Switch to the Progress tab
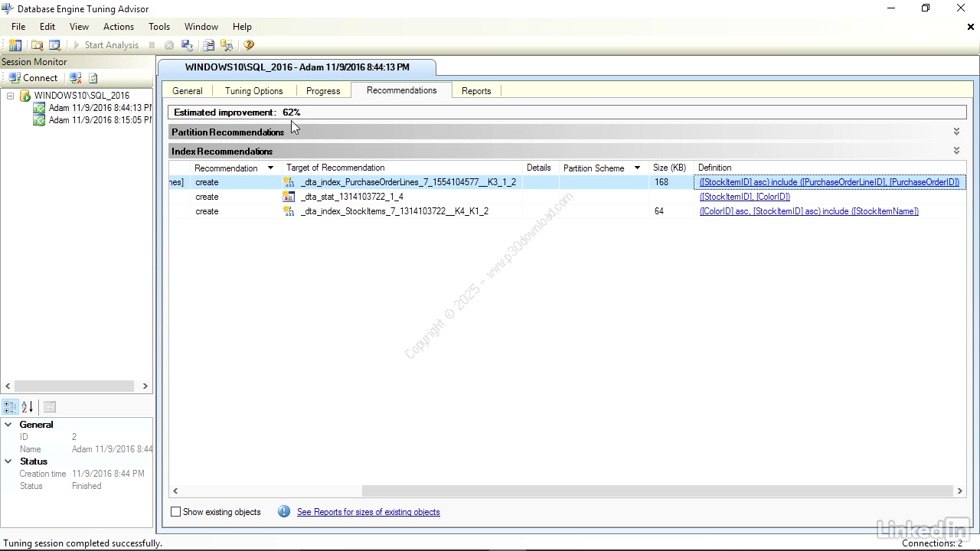Screen dimensions: 980x551 pos(323,91)
